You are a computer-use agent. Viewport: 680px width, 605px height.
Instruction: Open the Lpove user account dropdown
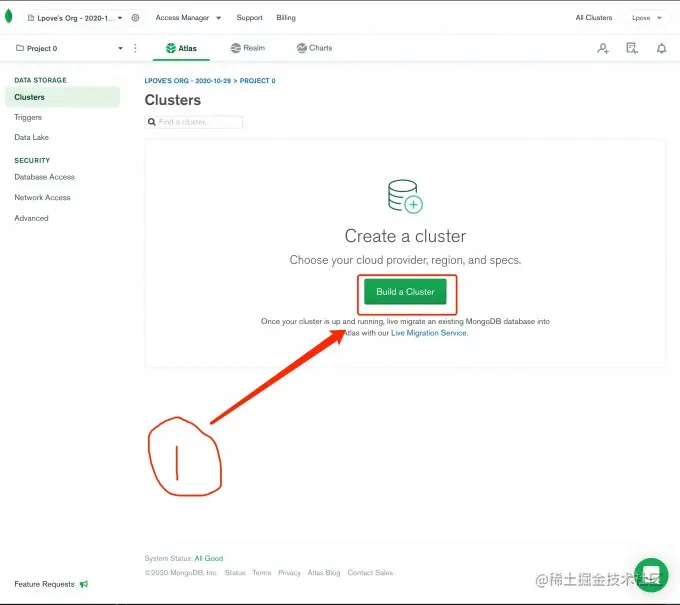(646, 18)
